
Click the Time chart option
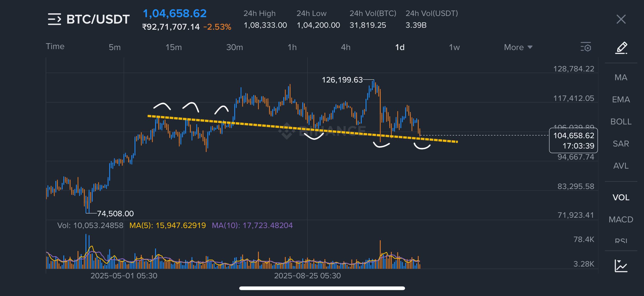click(55, 47)
